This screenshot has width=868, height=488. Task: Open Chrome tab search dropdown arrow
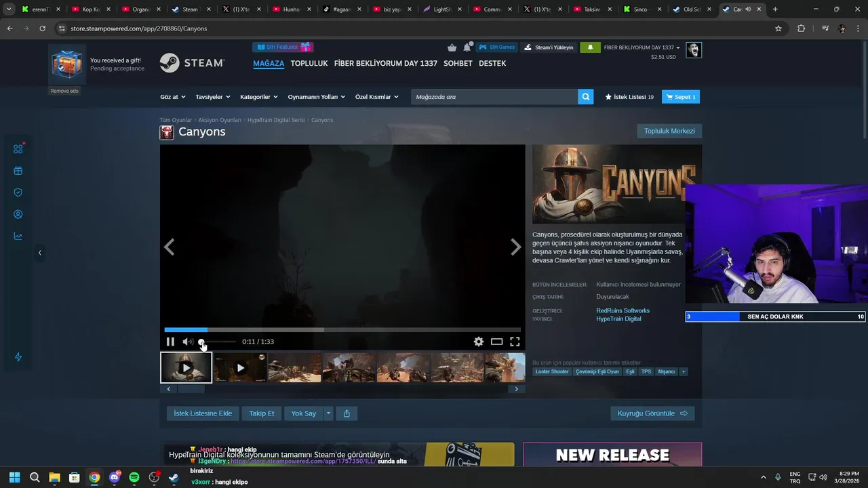[8, 9]
